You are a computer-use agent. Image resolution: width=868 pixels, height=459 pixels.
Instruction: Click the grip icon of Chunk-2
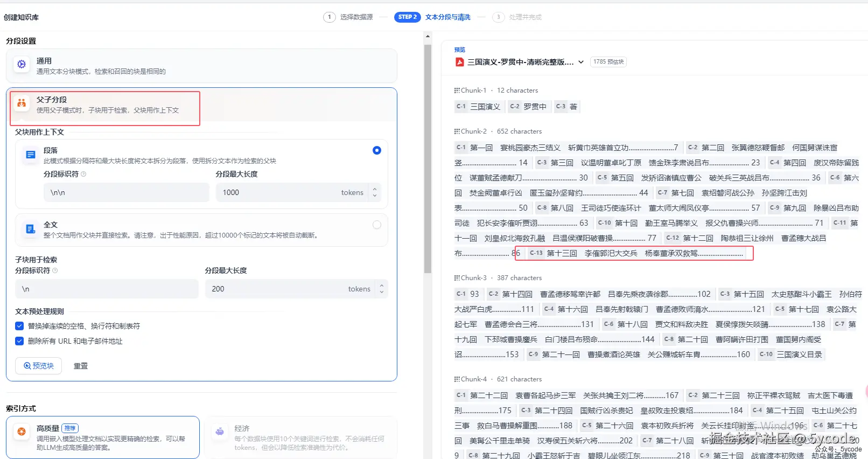click(x=457, y=131)
